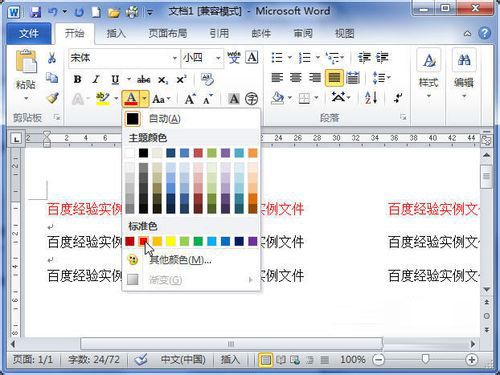The image size is (500, 375).
Task: Grow font size with large A
Action: pos(190,99)
